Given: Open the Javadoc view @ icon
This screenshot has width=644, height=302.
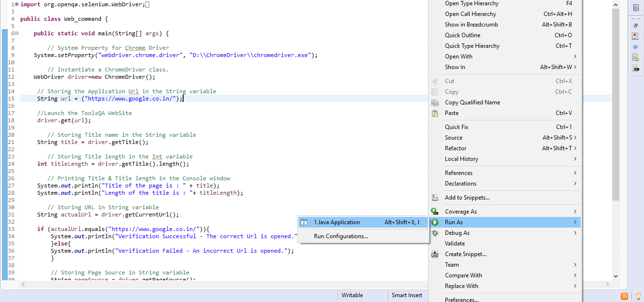Looking at the screenshot, I should pos(636,46).
